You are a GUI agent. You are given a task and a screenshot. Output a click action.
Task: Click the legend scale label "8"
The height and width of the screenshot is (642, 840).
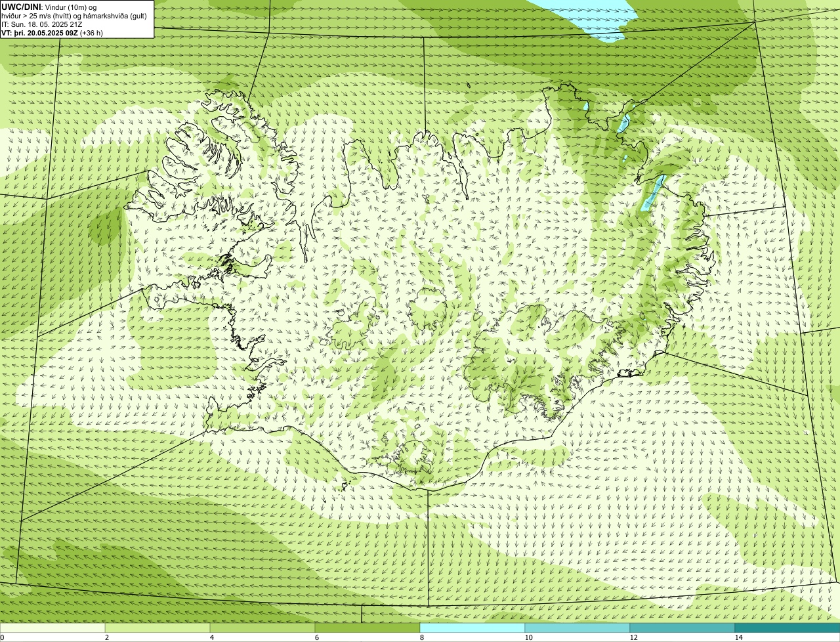coord(421,637)
